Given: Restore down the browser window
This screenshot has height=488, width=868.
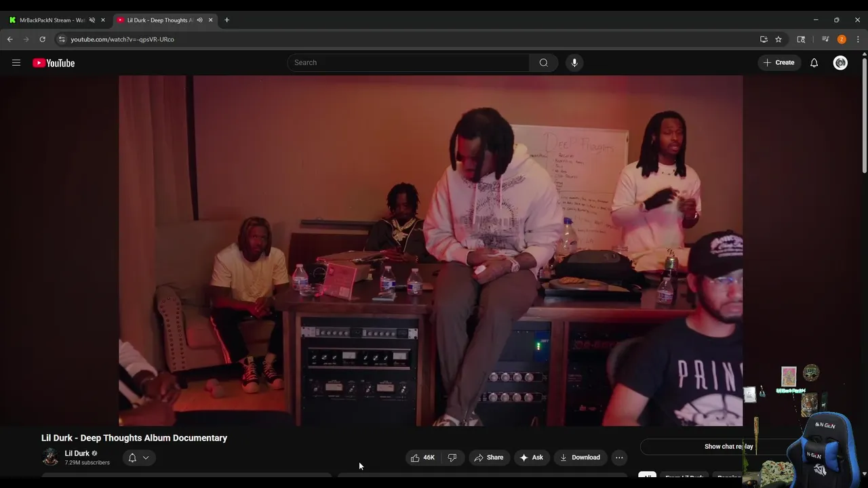Looking at the screenshot, I should coord(836,20).
